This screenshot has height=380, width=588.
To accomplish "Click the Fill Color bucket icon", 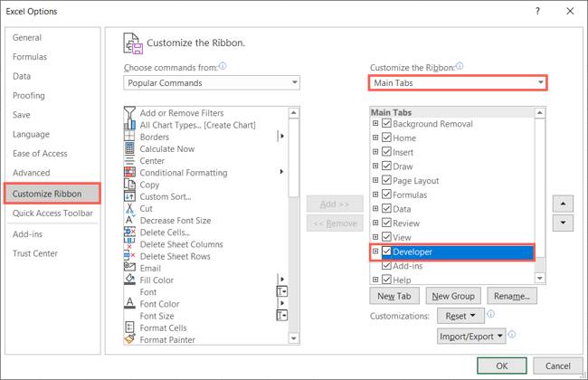I will pos(129,280).
